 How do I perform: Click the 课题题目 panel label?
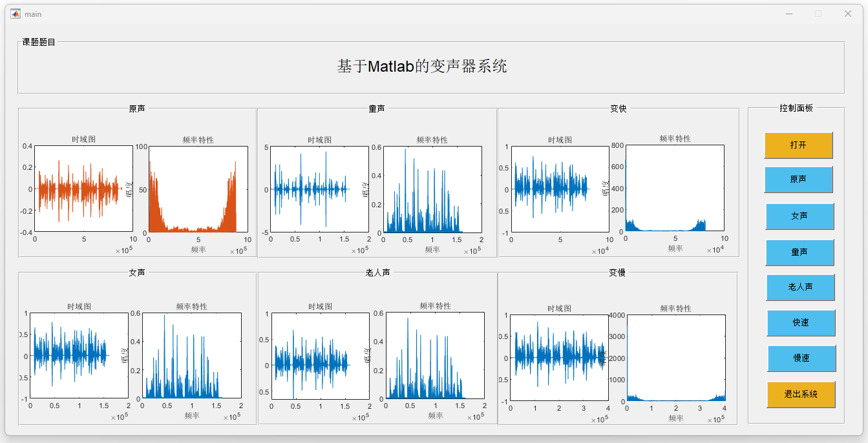[x=39, y=42]
